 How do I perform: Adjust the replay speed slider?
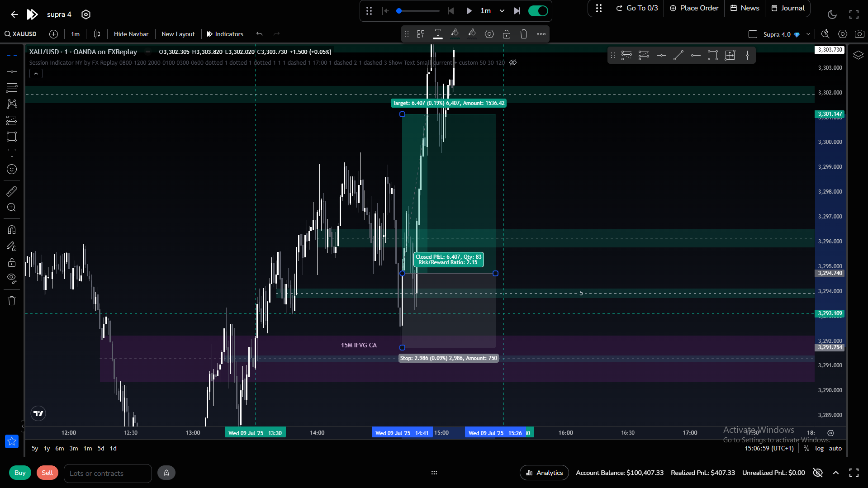418,11
